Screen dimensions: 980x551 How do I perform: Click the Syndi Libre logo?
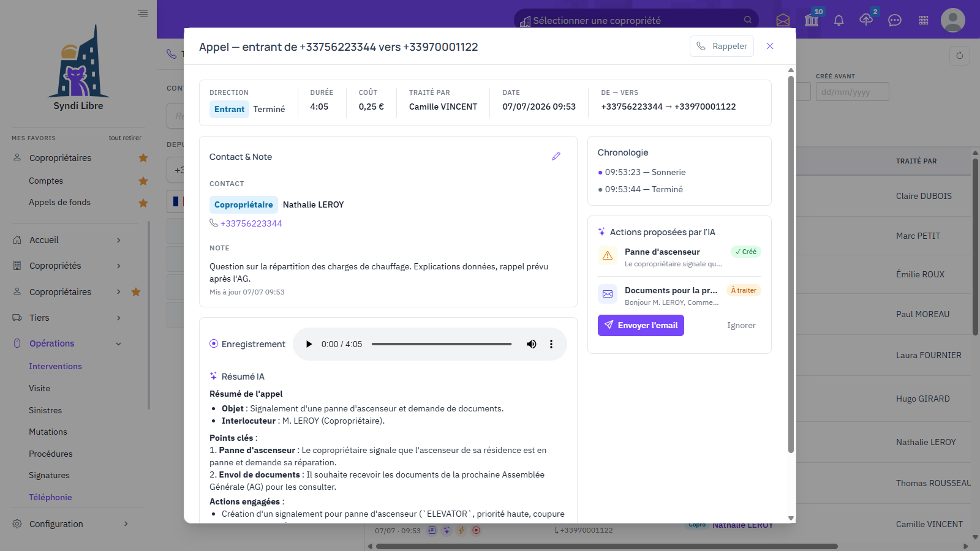point(78,67)
